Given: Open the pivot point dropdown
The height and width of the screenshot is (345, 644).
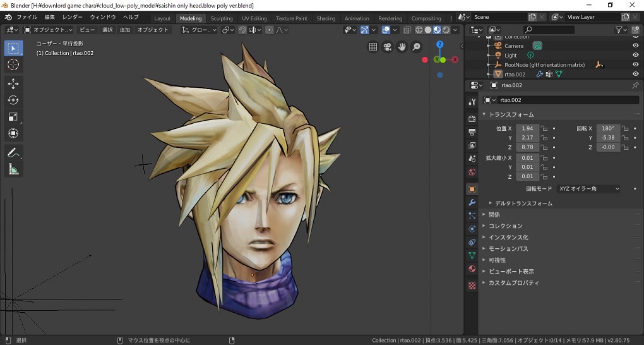Looking at the screenshot, I should click(x=228, y=30).
